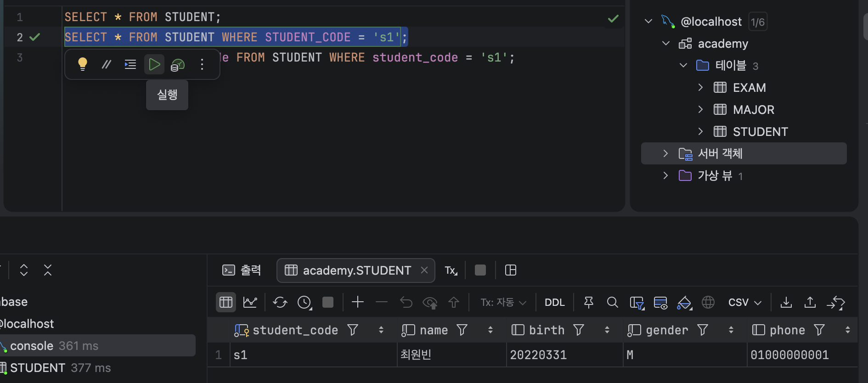Click the DDL button

(x=554, y=302)
